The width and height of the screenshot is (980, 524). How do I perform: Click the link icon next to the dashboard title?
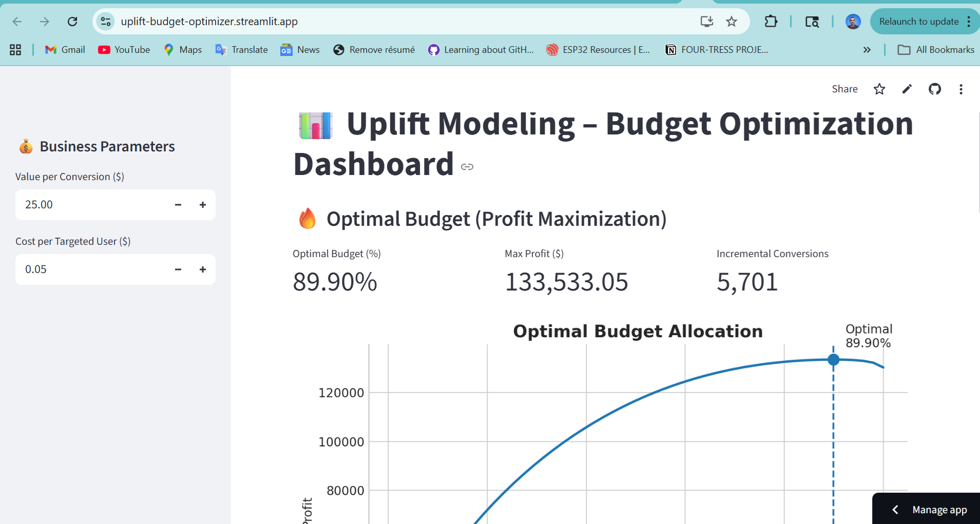pos(468,166)
